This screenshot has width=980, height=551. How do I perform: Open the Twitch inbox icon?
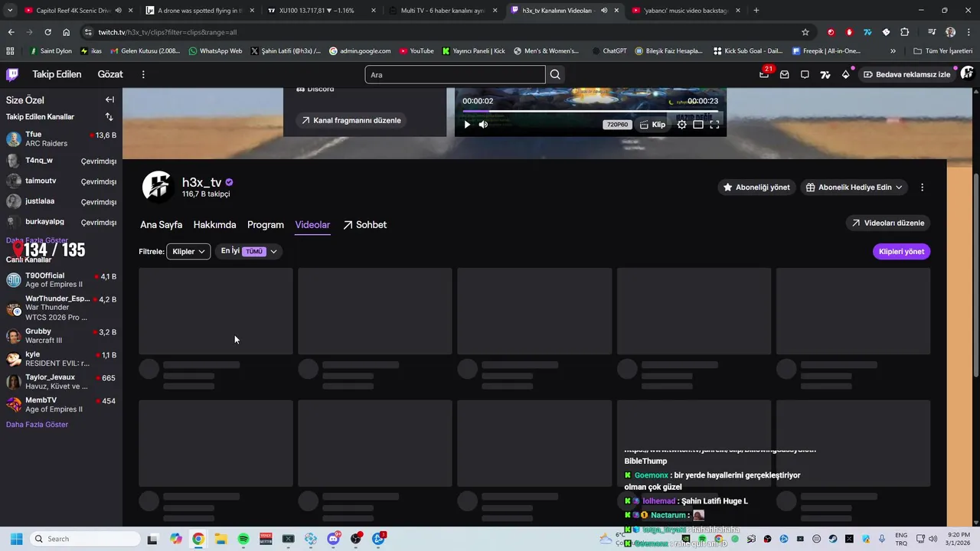[785, 74]
